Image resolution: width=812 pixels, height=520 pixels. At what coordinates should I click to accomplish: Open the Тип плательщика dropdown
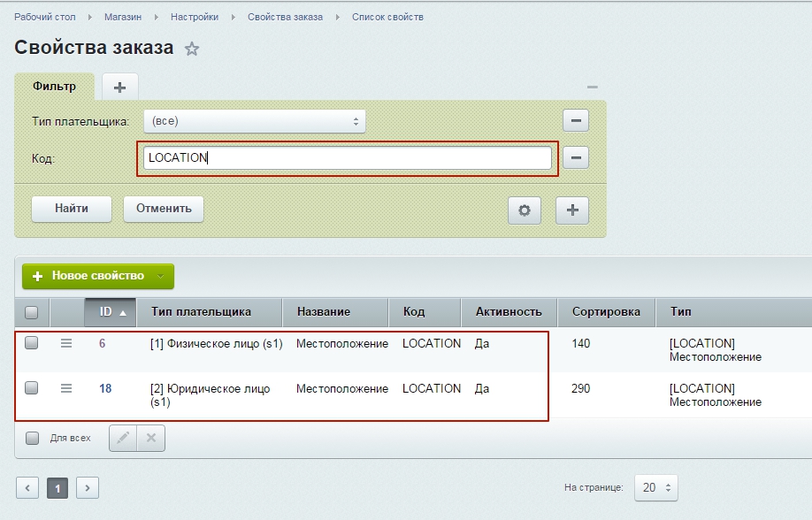click(255, 121)
